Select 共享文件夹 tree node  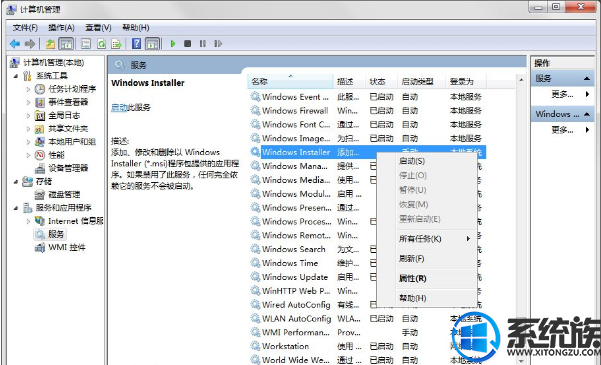click(68, 128)
